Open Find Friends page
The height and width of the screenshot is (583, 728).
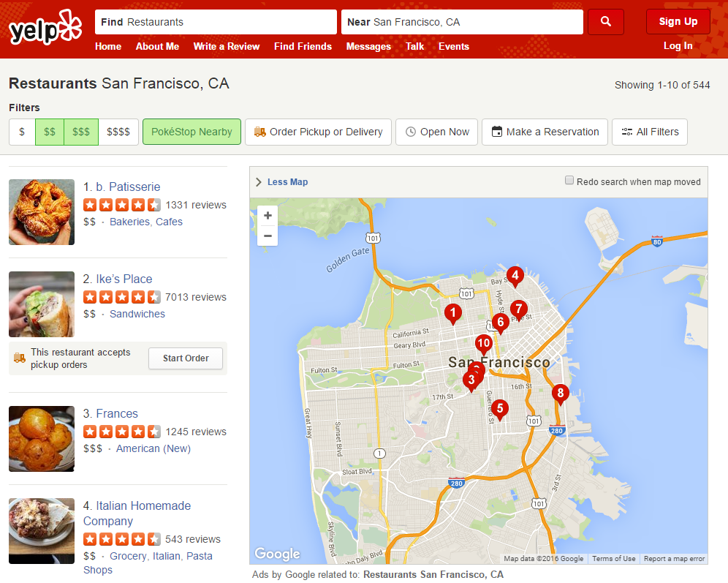pos(303,47)
